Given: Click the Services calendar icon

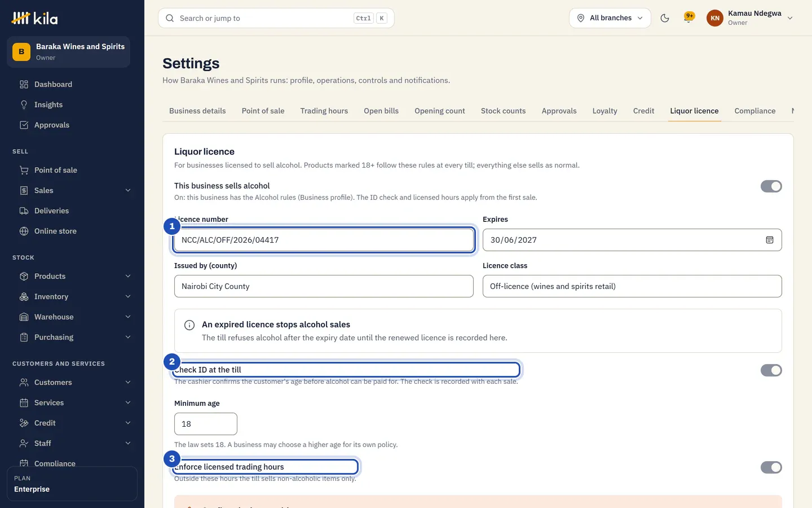Looking at the screenshot, I should coord(24,403).
